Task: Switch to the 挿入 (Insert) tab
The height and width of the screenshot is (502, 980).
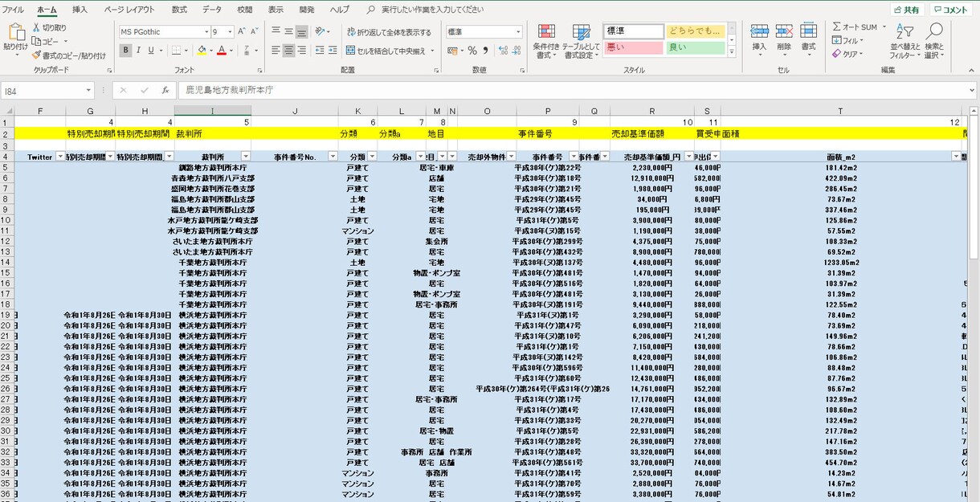Action: pyautogui.click(x=80, y=10)
